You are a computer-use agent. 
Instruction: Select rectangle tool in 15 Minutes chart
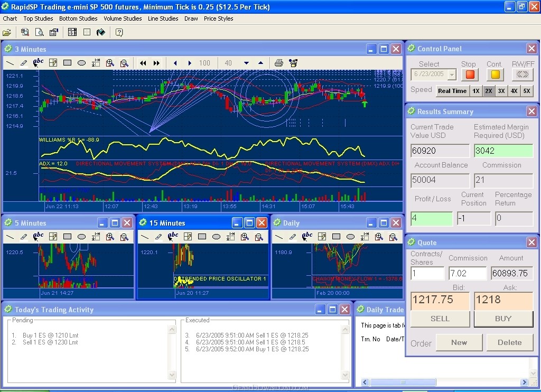click(x=202, y=237)
